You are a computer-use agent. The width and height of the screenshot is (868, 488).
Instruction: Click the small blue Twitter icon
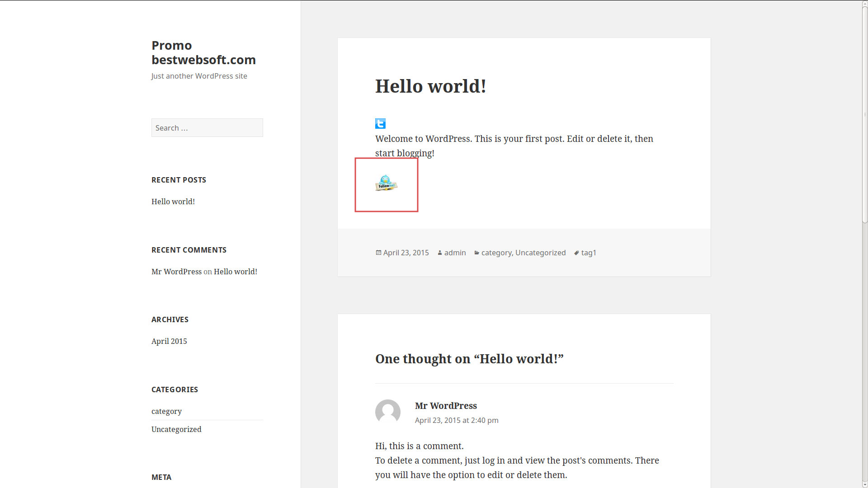coord(380,123)
